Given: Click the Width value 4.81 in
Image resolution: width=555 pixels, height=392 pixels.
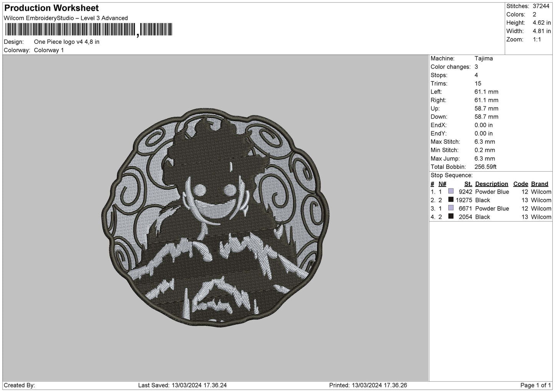Looking at the screenshot, I should click(x=542, y=31).
